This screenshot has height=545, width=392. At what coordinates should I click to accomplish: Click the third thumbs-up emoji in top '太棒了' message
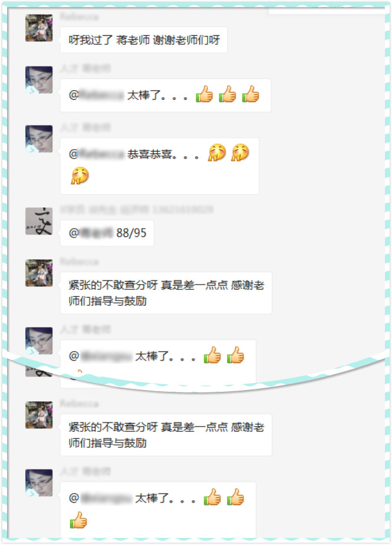click(251, 94)
